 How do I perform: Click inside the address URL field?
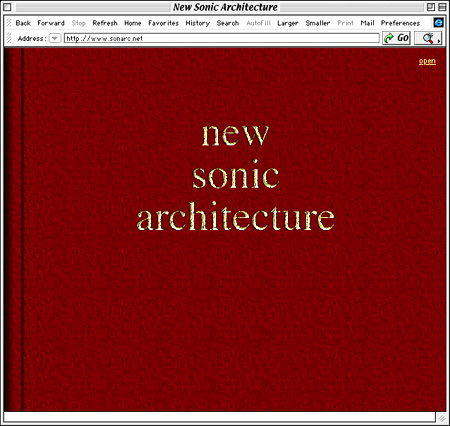point(222,38)
